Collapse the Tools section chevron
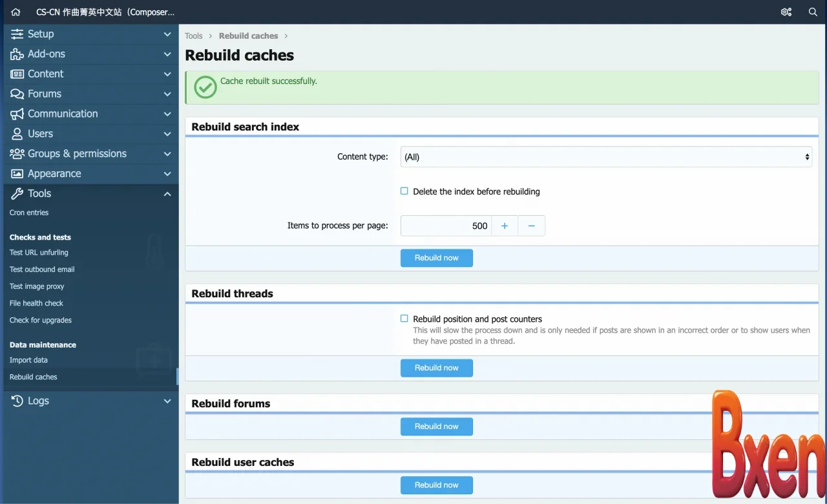The image size is (827, 504). tap(167, 194)
